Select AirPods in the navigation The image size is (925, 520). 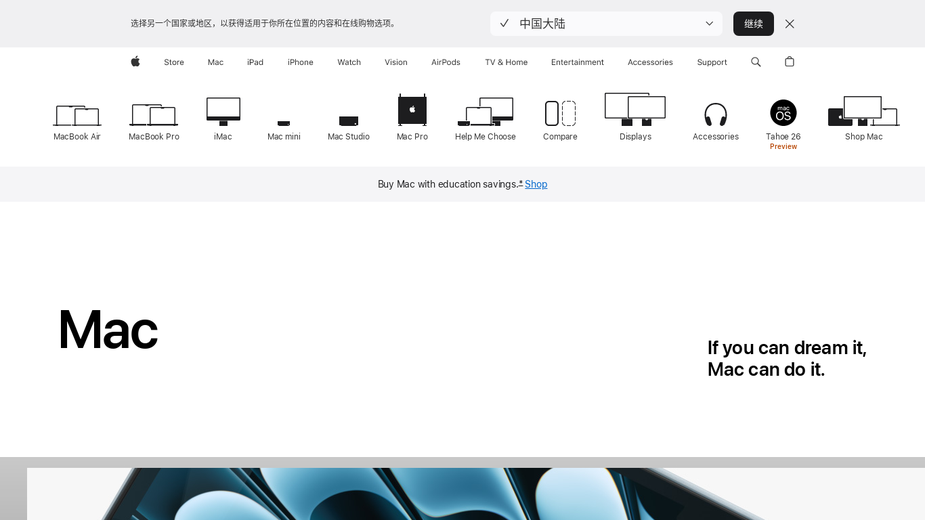coord(446,62)
